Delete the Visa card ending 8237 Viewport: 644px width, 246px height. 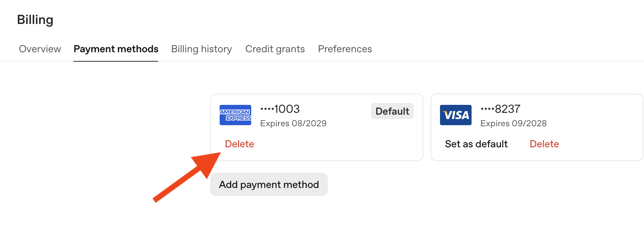click(544, 144)
